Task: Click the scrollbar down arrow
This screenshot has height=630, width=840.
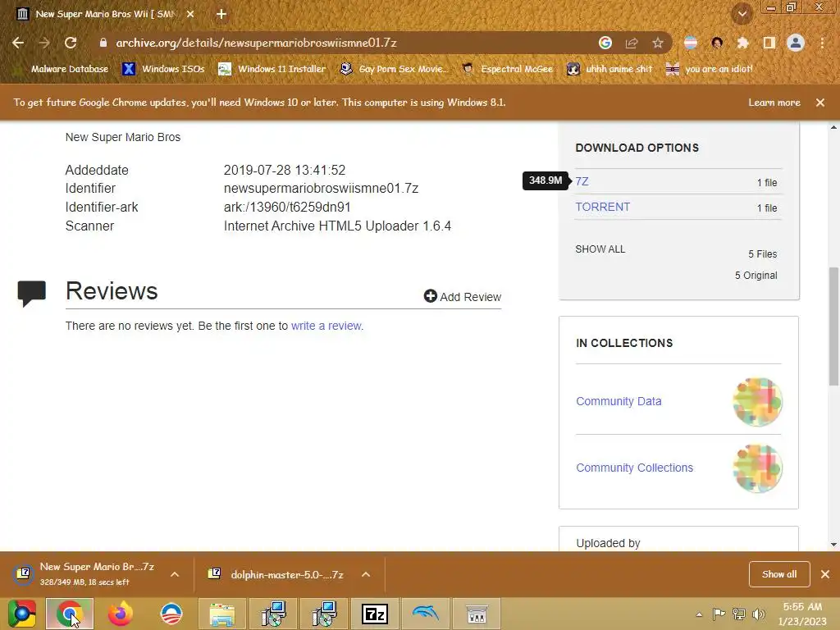Action: pyautogui.click(x=833, y=545)
